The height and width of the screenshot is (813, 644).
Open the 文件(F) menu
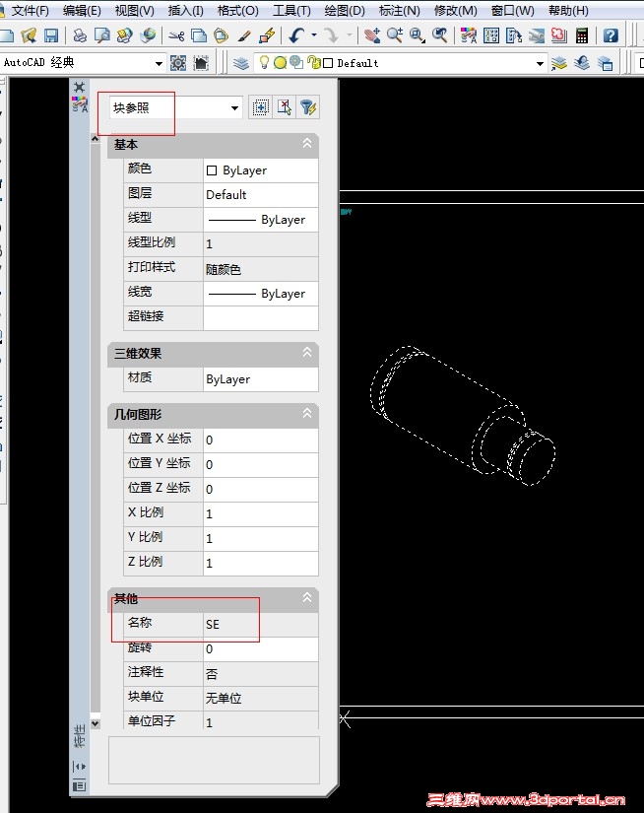click(31, 11)
